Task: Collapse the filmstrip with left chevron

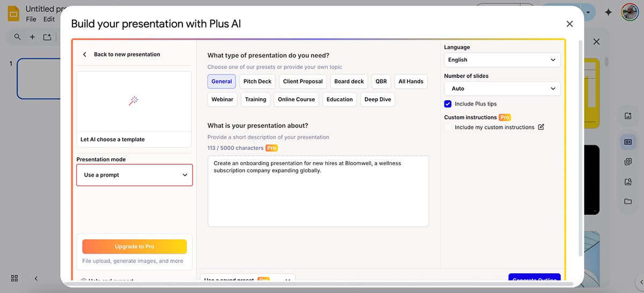Action: click(x=36, y=278)
